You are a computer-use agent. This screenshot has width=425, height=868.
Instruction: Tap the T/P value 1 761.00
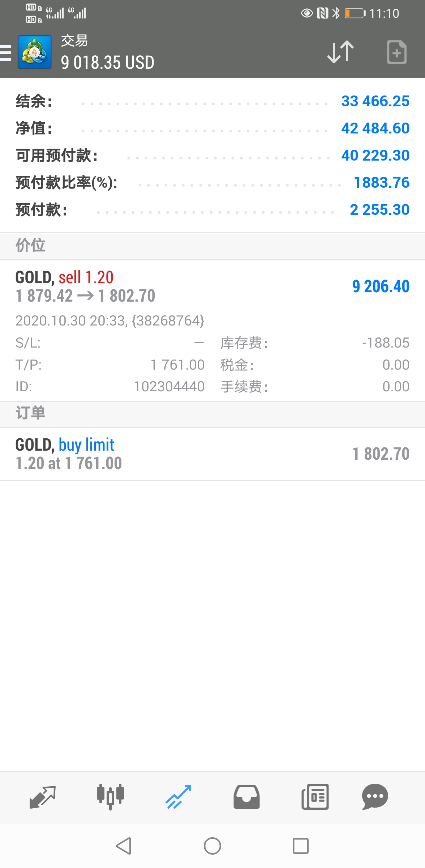pyautogui.click(x=177, y=365)
